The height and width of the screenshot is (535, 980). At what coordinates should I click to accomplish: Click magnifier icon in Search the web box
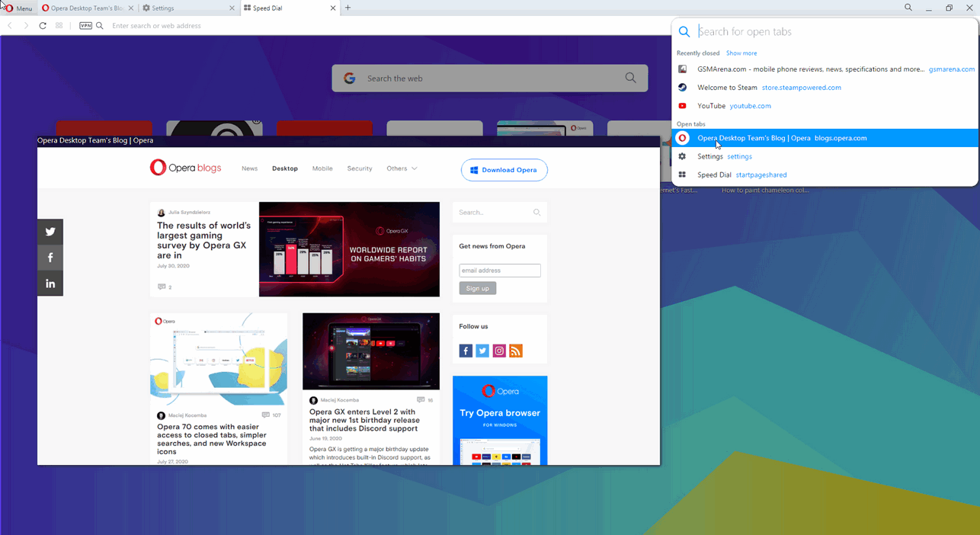pos(630,78)
